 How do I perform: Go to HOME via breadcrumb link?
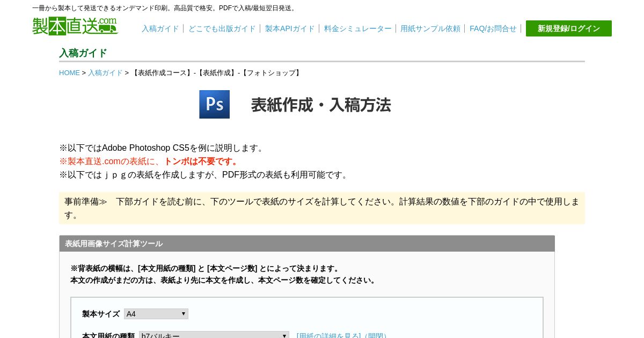(69, 73)
